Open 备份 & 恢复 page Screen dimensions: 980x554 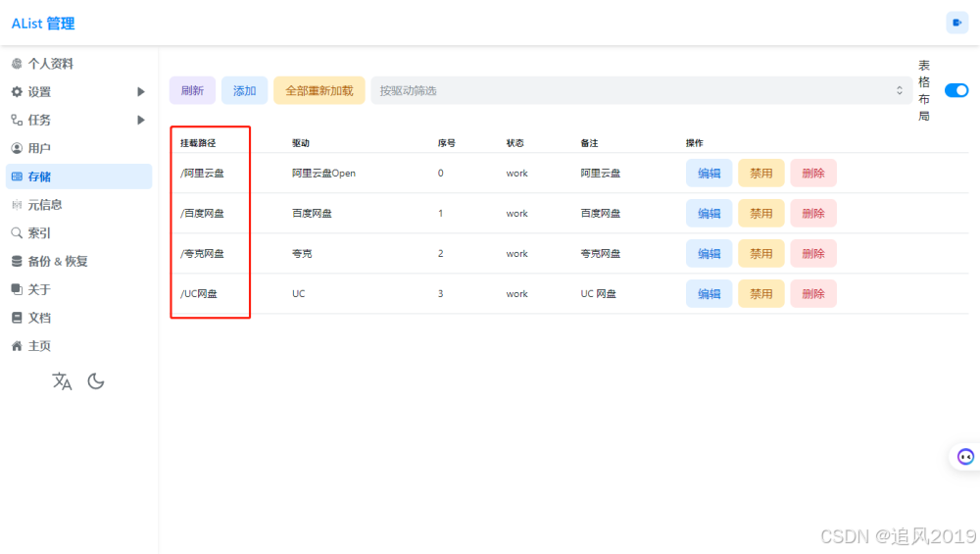point(78,262)
